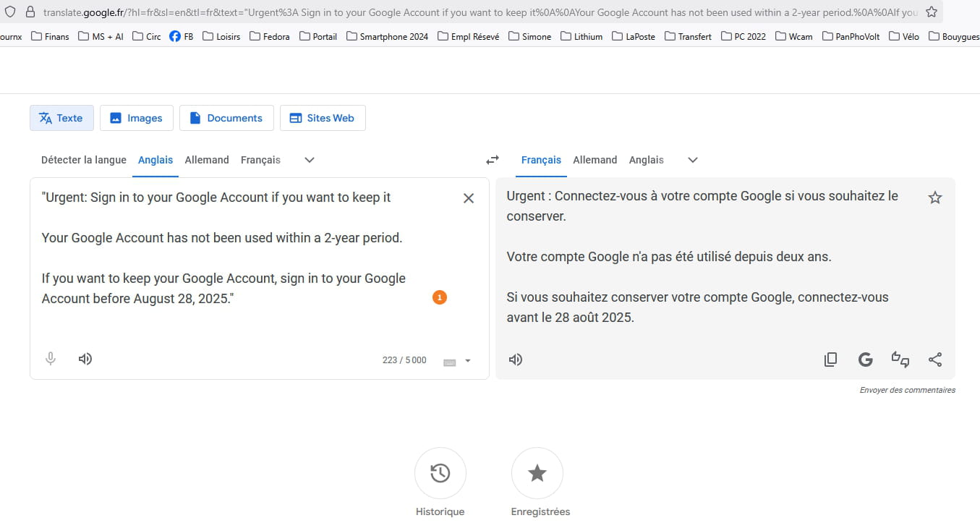Viewport: 980px width, 531px height.
Task: Clear source text with the X icon
Action: pos(469,198)
